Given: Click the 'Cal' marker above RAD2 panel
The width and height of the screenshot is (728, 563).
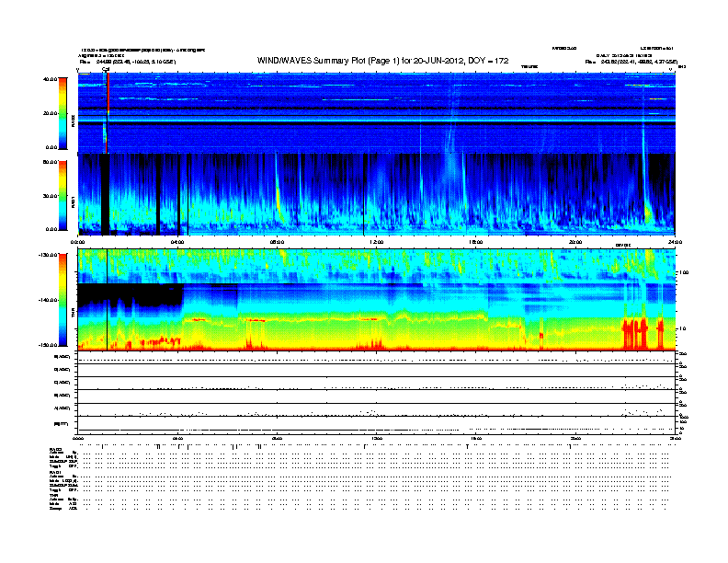Looking at the screenshot, I should point(106,70).
